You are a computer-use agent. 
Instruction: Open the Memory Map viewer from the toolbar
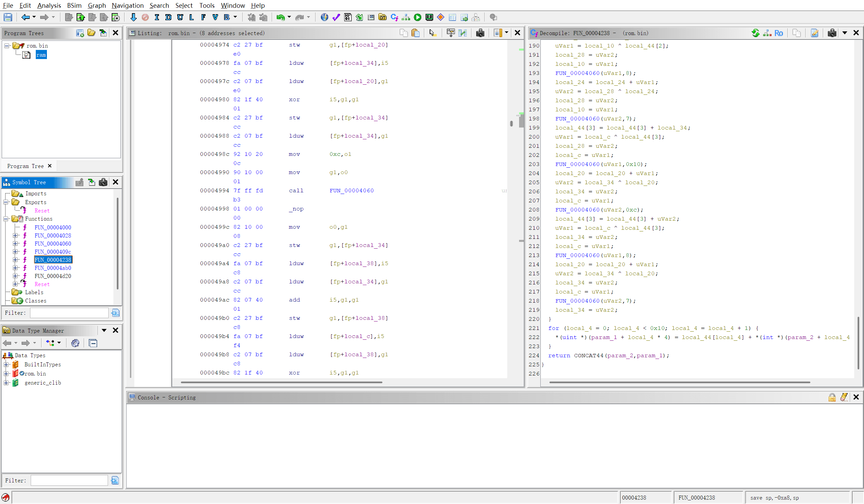click(429, 17)
